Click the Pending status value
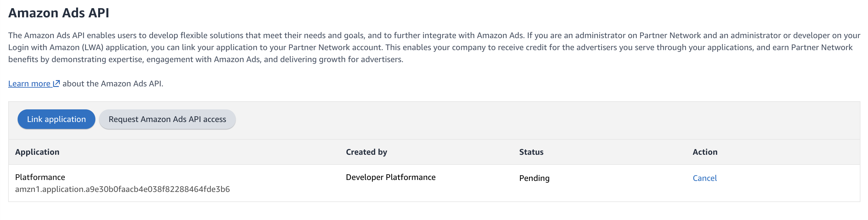The width and height of the screenshot is (868, 220). click(x=534, y=178)
